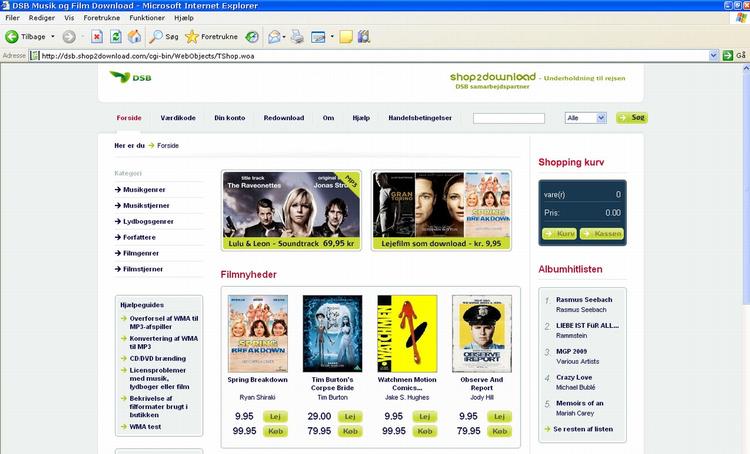Select the Forside navigation tab
The width and height of the screenshot is (750, 454).
click(x=129, y=118)
